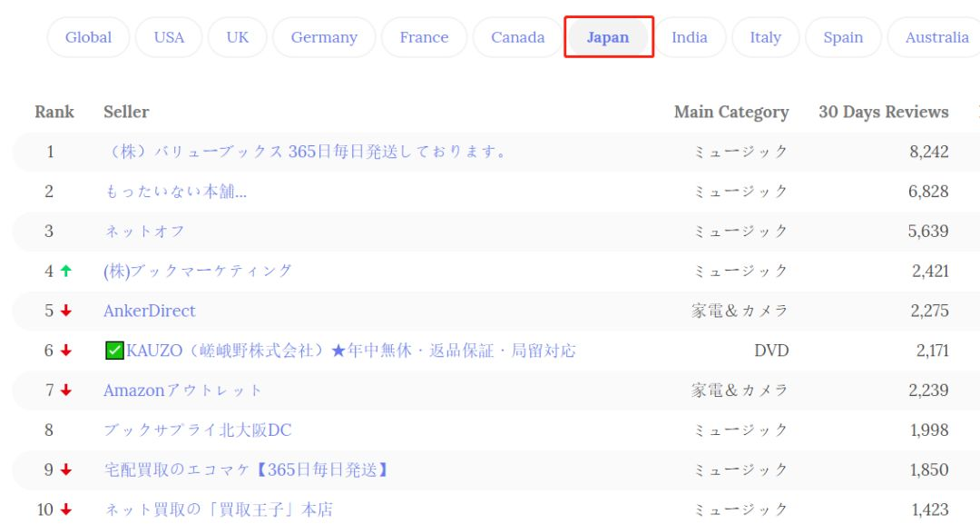
Task: Click the 1,998 reviews value
Action: coord(929,430)
